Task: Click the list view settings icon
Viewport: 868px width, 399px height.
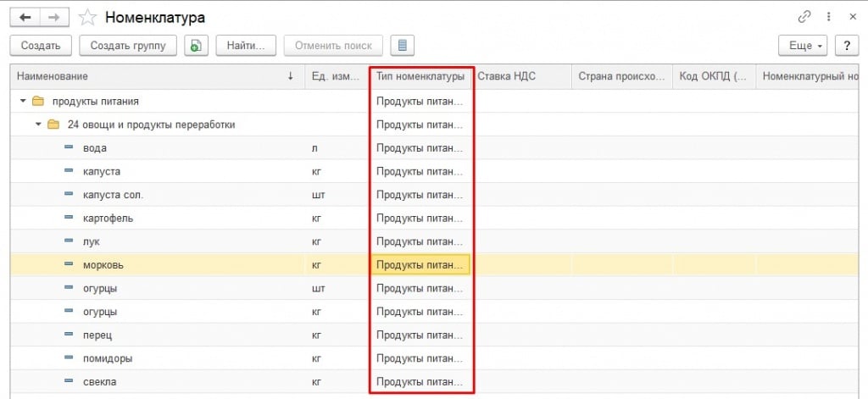Action: (403, 45)
